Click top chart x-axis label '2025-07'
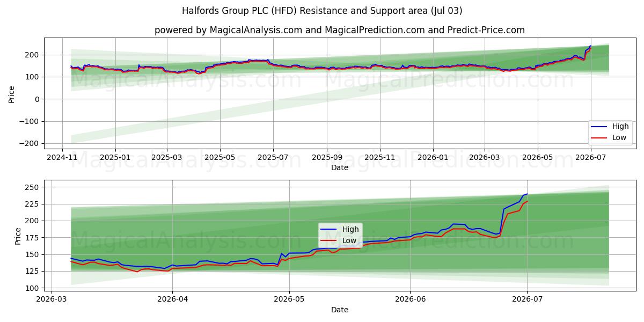This screenshot has height=322, width=644. [x=273, y=157]
